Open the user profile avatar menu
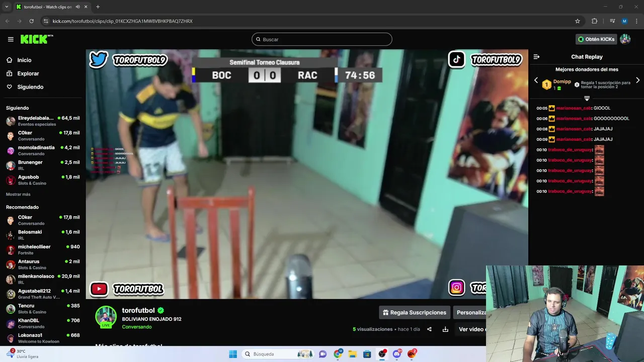Image resolution: width=644 pixels, height=362 pixels. tap(625, 39)
